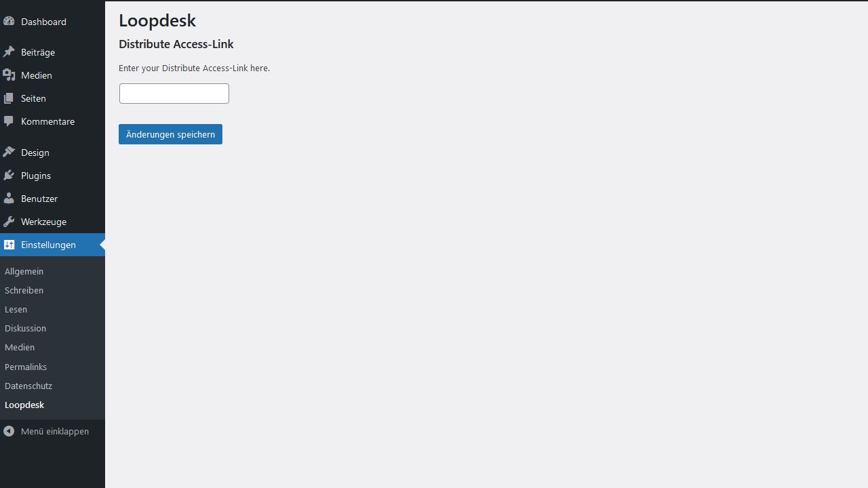Image resolution: width=868 pixels, height=488 pixels.
Task: Click the Dashboard gauge icon
Action: pyautogui.click(x=9, y=22)
